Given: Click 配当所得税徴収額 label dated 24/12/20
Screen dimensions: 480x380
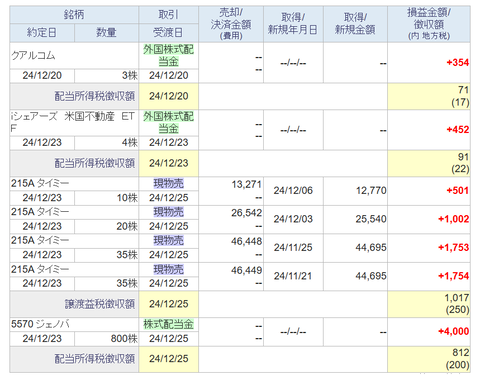Looking at the screenshot, I should pyautogui.click(x=95, y=96).
